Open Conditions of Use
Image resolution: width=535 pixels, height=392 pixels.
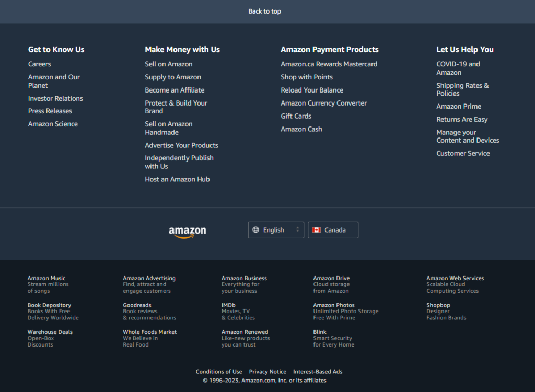219,372
